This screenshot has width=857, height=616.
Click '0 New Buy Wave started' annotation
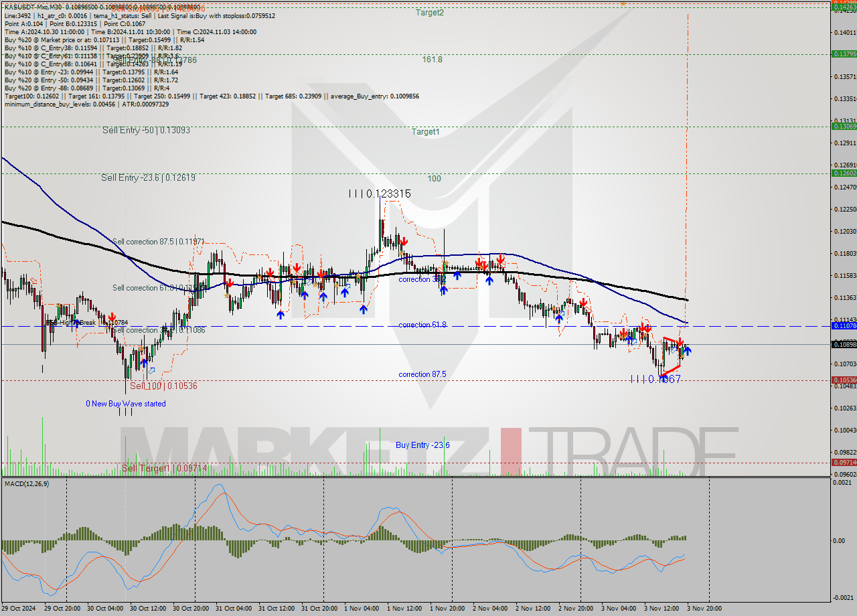(x=125, y=404)
